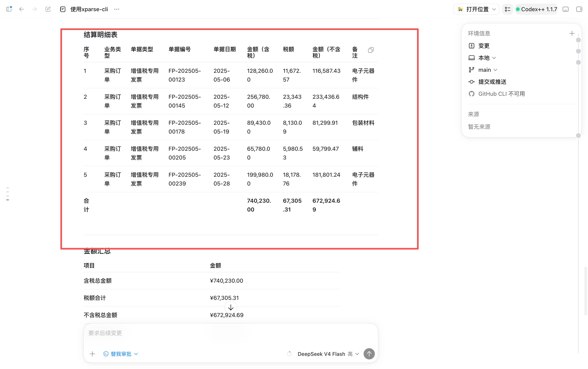Click the 单据类型 column header

pos(142,49)
